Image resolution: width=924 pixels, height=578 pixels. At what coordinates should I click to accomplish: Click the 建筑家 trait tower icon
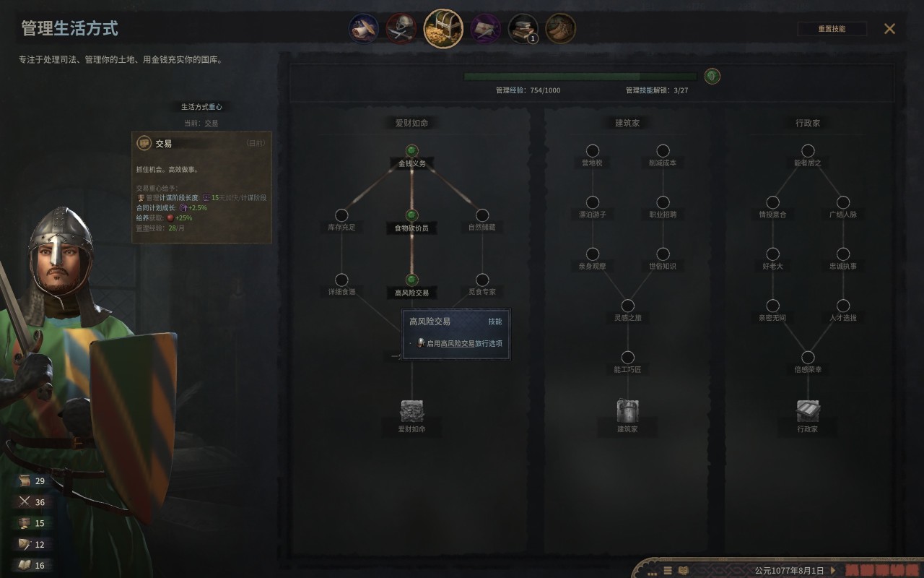[627, 411]
